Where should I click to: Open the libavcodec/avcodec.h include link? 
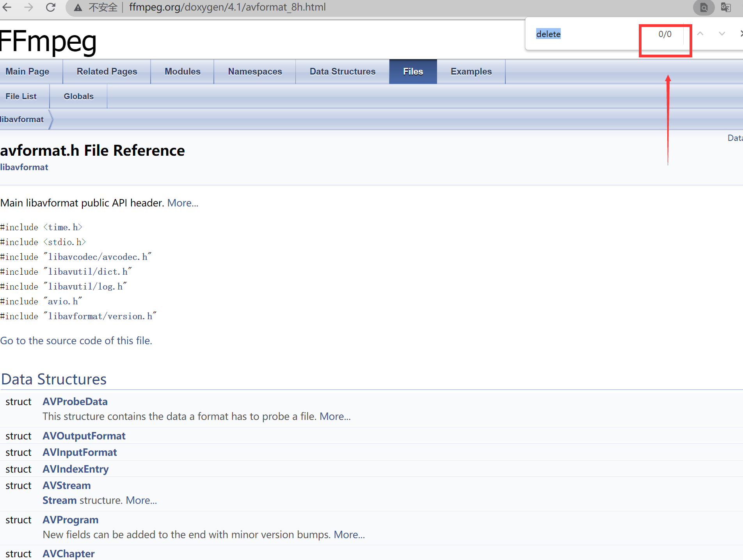[98, 257]
